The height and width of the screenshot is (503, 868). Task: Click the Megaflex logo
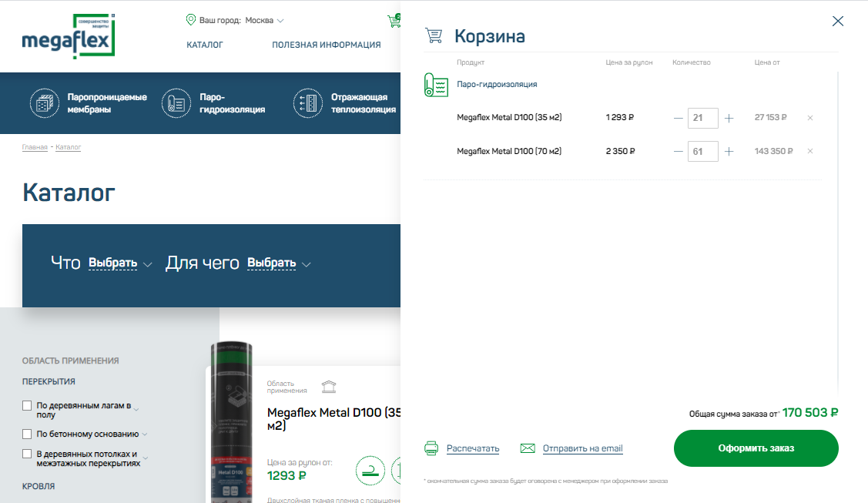[x=69, y=36]
